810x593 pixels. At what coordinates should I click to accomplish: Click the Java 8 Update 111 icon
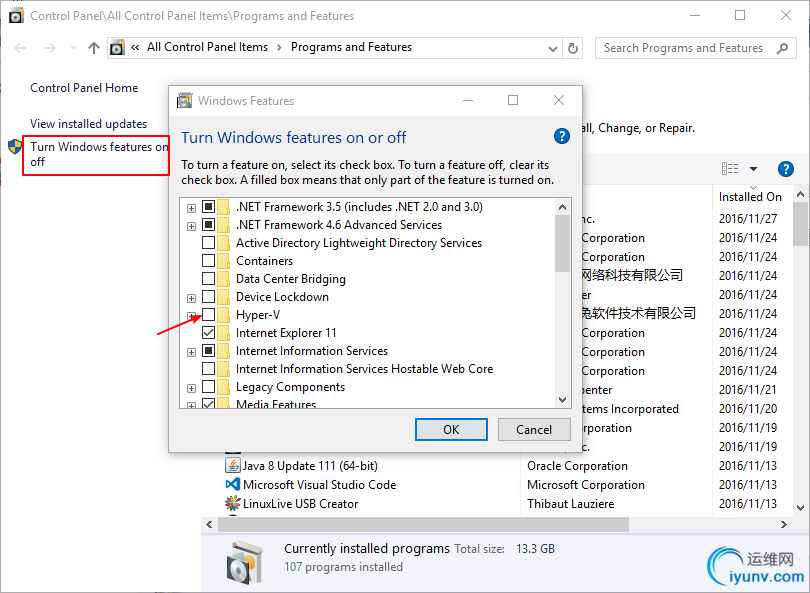coord(233,465)
